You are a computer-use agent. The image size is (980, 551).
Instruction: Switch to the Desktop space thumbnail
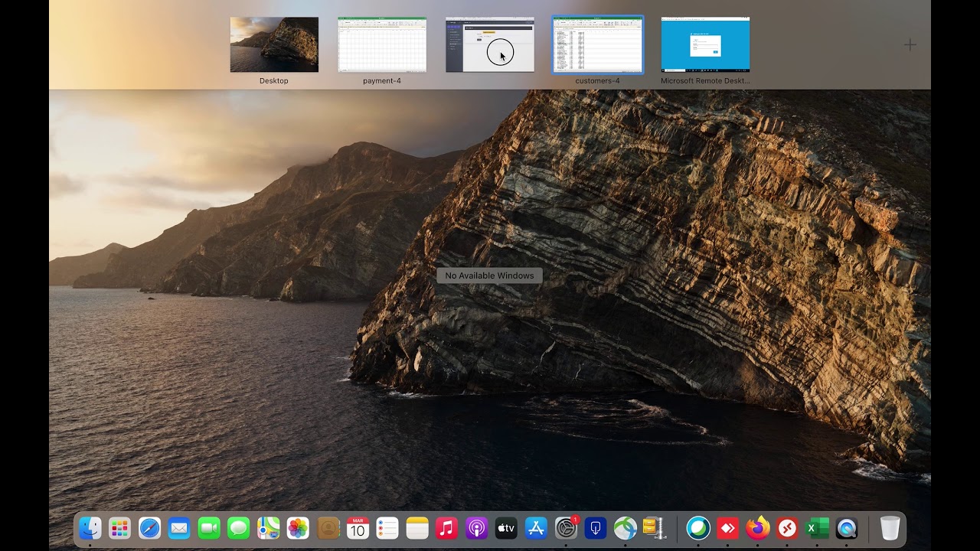point(274,44)
